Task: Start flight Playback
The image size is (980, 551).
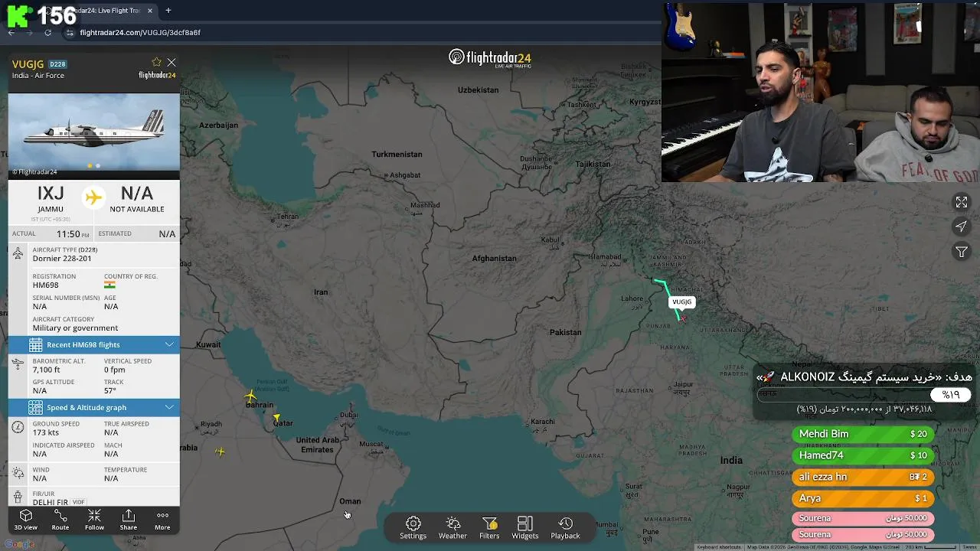Action: (x=565, y=528)
